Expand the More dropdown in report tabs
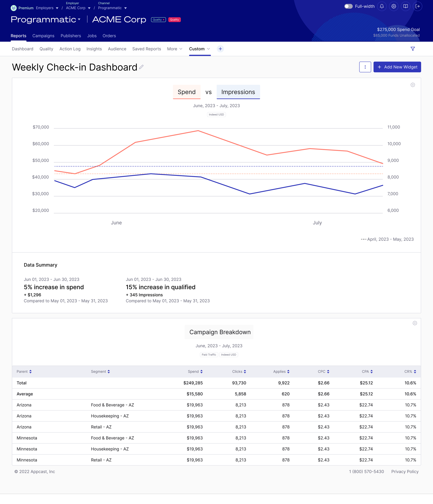The height and width of the screenshot is (504, 433). tap(175, 49)
